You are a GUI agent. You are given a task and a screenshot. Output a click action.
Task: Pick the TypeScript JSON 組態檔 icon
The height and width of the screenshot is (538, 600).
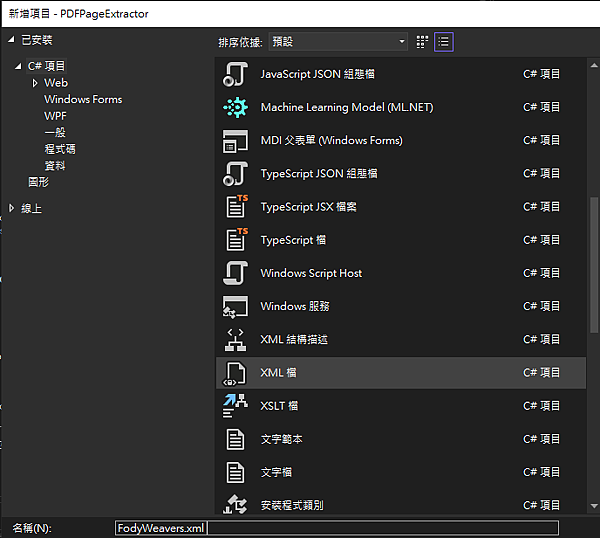pos(235,174)
